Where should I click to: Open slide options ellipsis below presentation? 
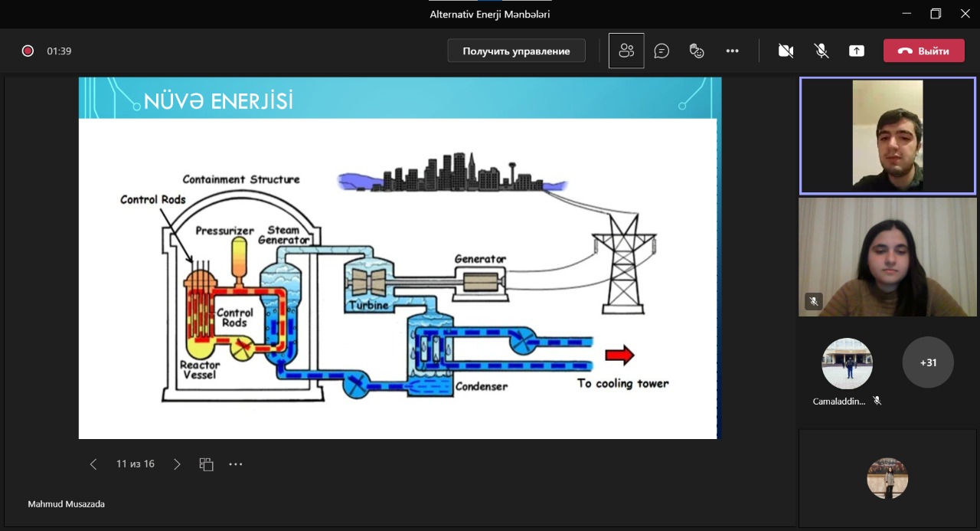point(236,464)
